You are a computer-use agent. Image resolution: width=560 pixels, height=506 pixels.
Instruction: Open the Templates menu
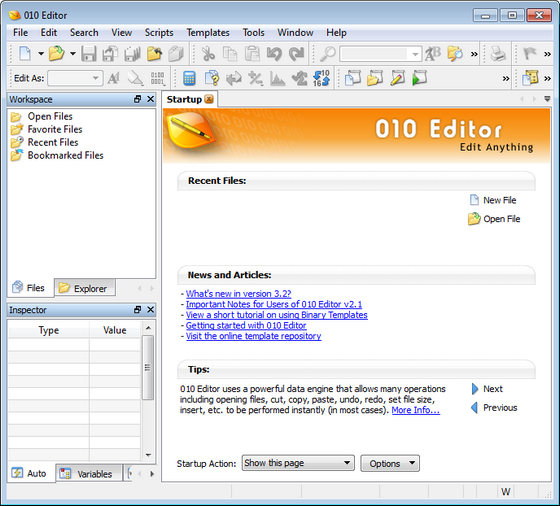208,33
